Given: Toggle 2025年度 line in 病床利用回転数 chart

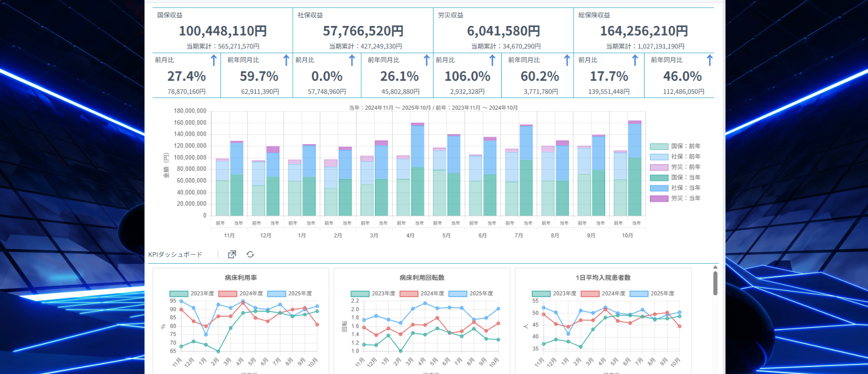Looking at the screenshot, I should tap(471, 294).
